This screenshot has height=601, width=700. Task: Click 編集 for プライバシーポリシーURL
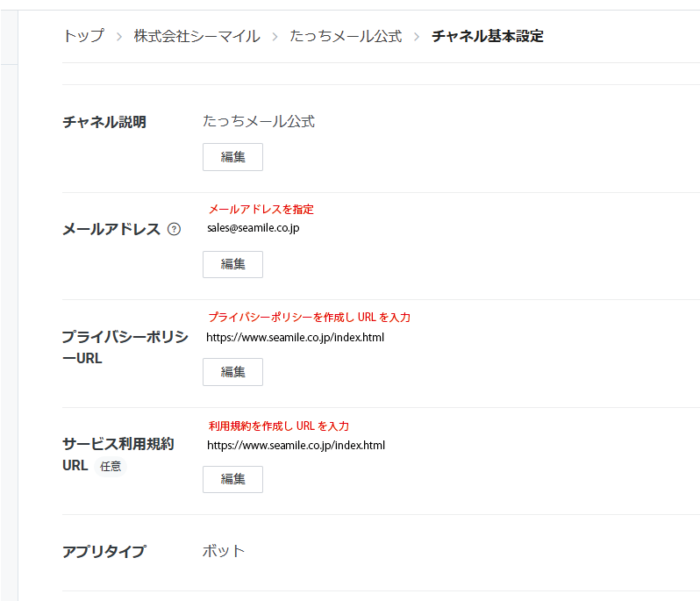[232, 372]
